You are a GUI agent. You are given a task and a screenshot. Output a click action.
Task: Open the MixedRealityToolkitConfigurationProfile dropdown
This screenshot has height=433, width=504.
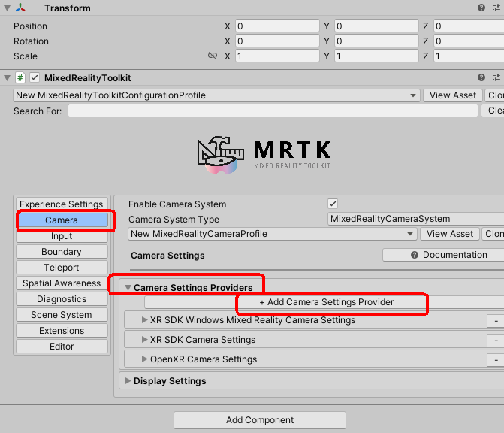[216, 95]
